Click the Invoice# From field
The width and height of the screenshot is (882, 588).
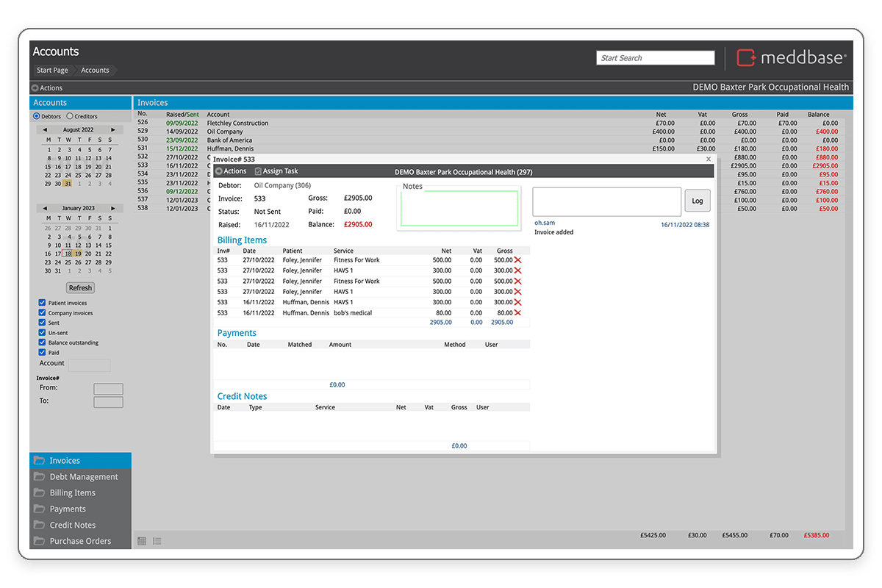coord(108,389)
